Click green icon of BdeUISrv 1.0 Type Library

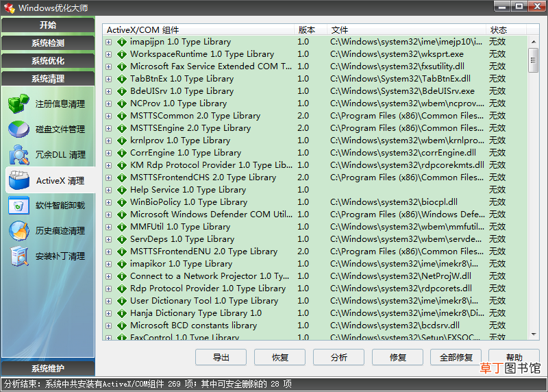coord(122,91)
